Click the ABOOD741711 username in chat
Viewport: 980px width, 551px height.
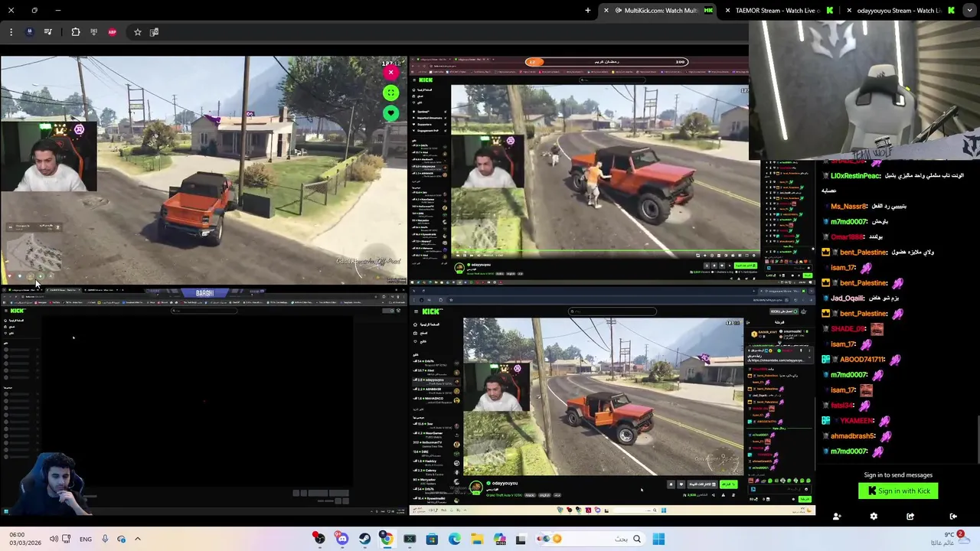click(x=863, y=360)
